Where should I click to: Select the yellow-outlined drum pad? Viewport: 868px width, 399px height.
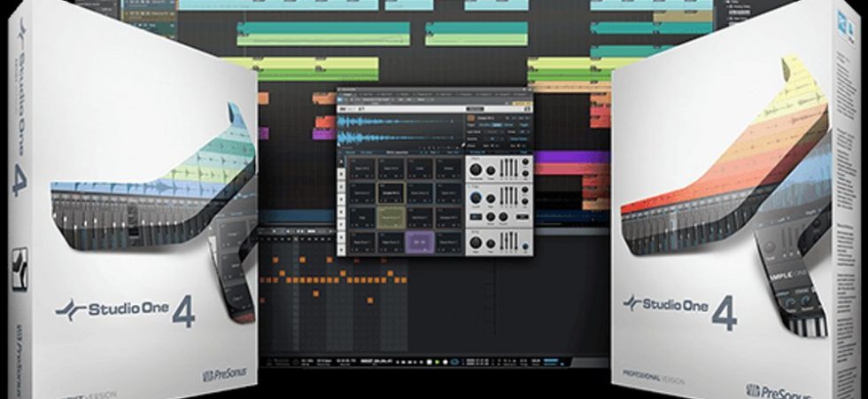[x=391, y=192]
